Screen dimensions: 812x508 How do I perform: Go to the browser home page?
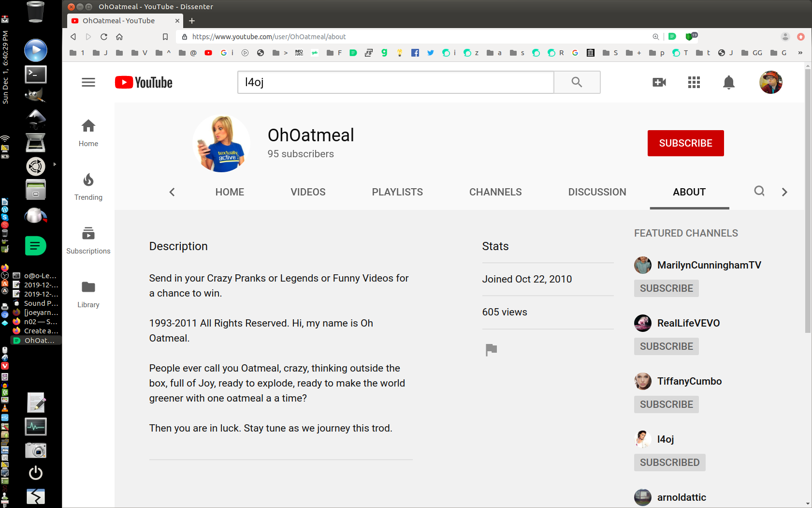pos(119,37)
